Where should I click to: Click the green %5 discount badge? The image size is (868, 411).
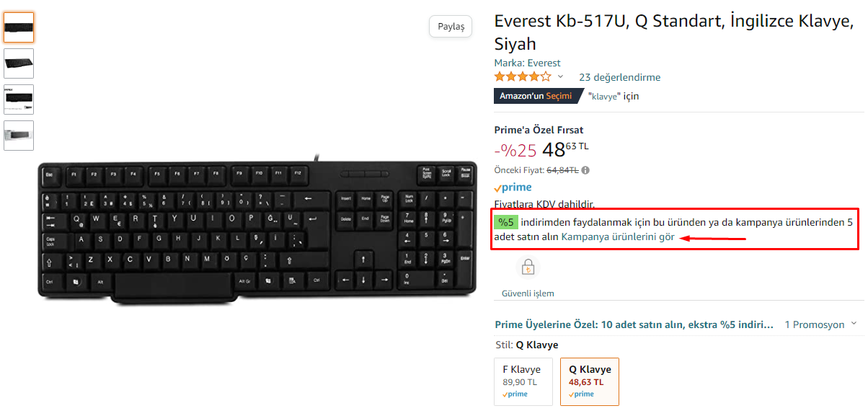point(505,222)
